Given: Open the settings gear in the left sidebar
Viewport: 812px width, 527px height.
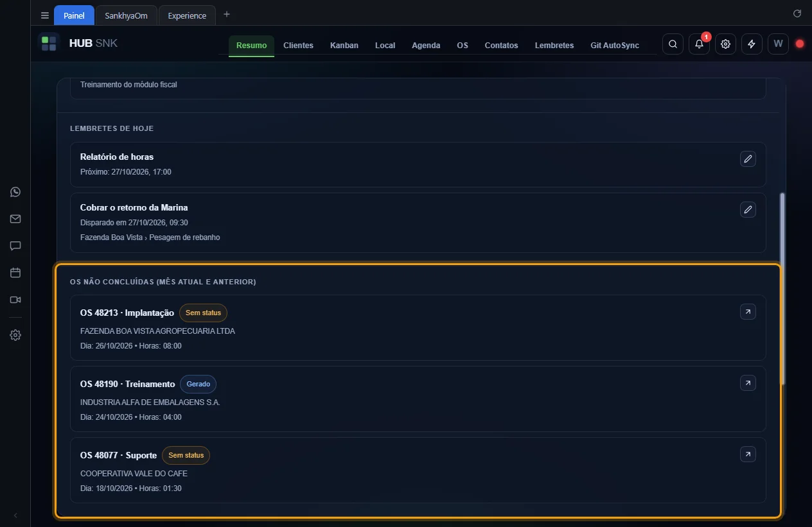Looking at the screenshot, I should tap(15, 335).
